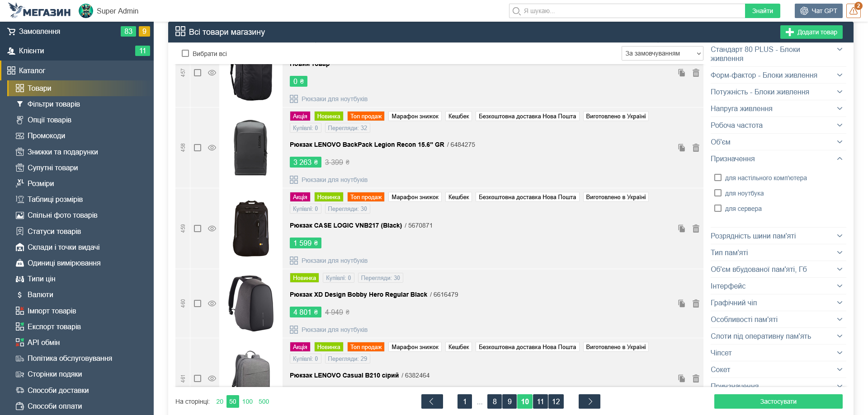
Task: Click the Експорт товарів icon
Action: tap(20, 327)
